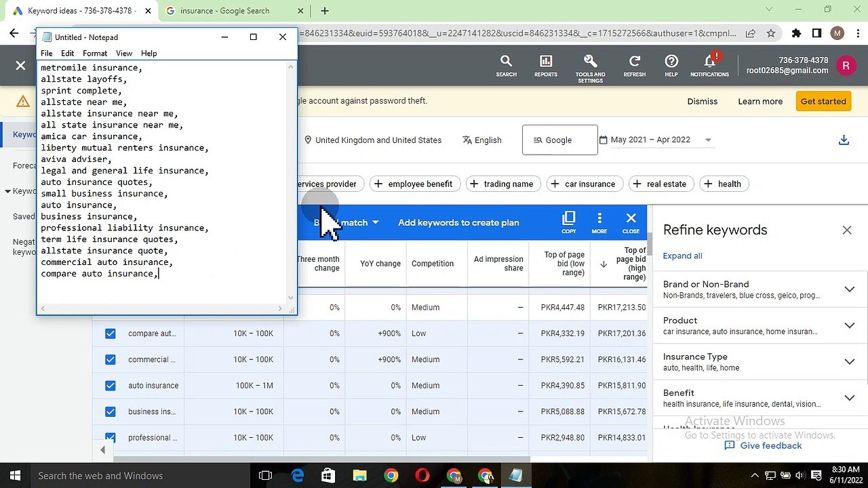View Google Ads notifications bell
The image size is (868, 488).
(x=710, y=66)
